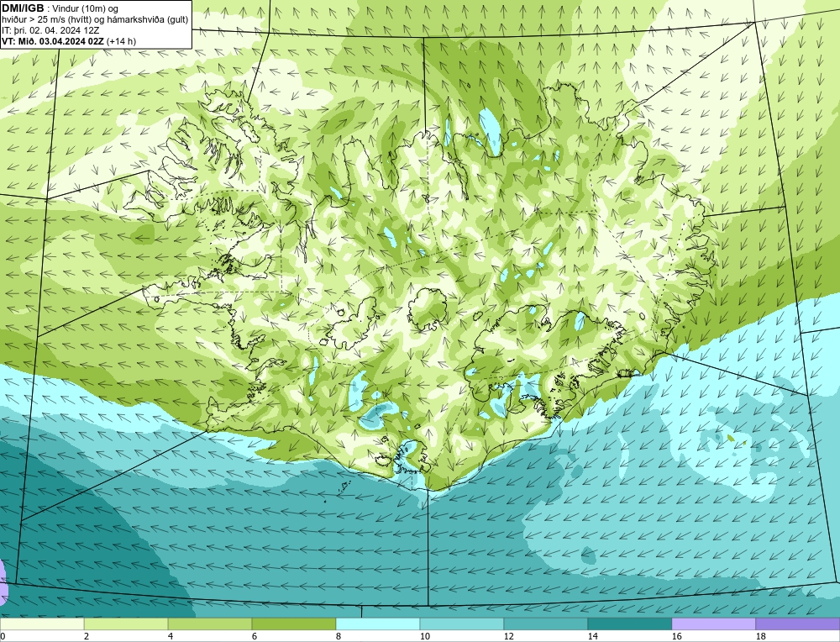Click the 'VT: Mið. 03.04.2024 02Z' valid time
Screen dimensions: 840x642
pos(53,41)
